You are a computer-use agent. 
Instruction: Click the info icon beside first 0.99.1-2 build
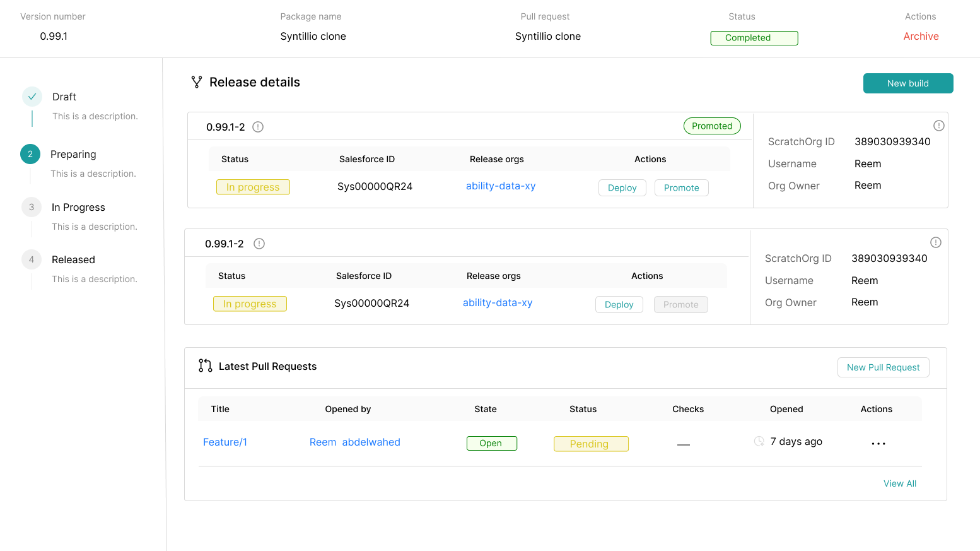coord(258,127)
